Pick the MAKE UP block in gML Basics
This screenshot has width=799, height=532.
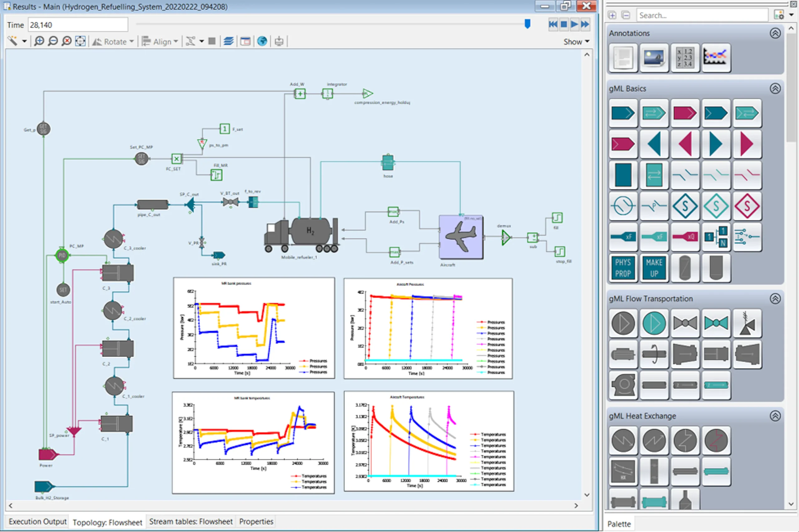(654, 268)
